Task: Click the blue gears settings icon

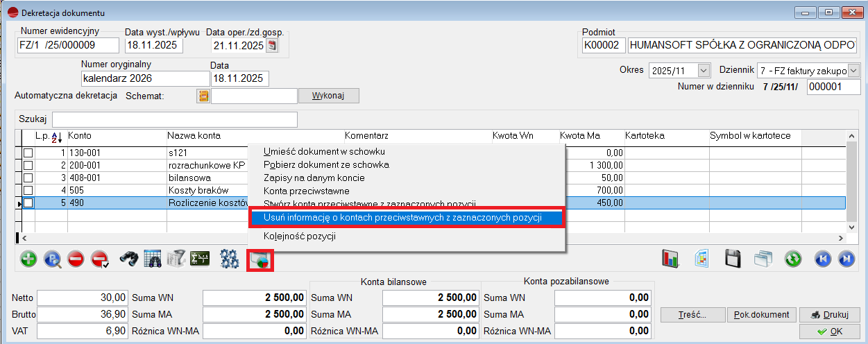Action: (229, 259)
